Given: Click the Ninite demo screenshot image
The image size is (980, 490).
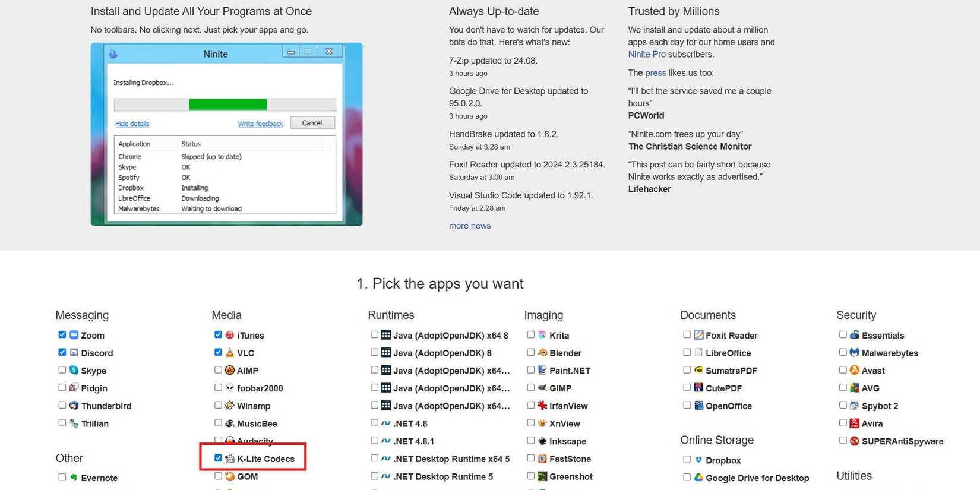Looking at the screenshot, I should pos(226,134).
